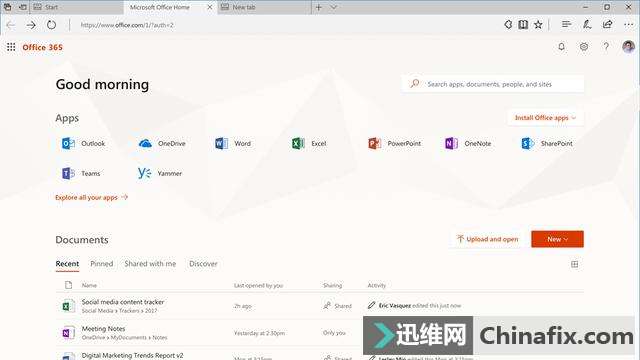This screenshot has width=640, height=360.
Task: Click the search apps and documents field
Action: [x=493, y=84]
